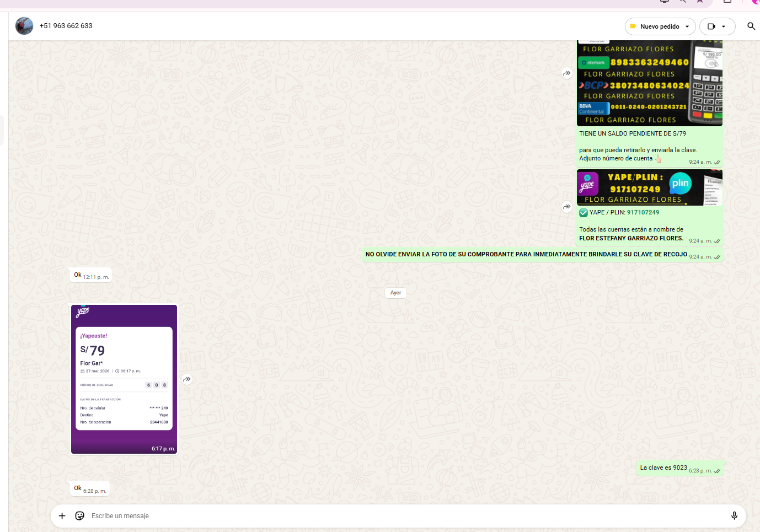Forward the bank accounts image

click(567, 73)
